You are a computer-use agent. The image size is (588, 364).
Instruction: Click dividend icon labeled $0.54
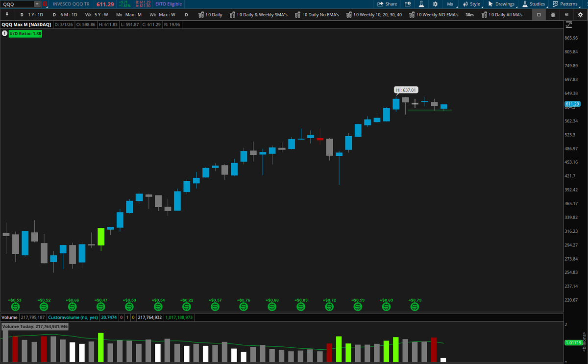tap(158, 306)
